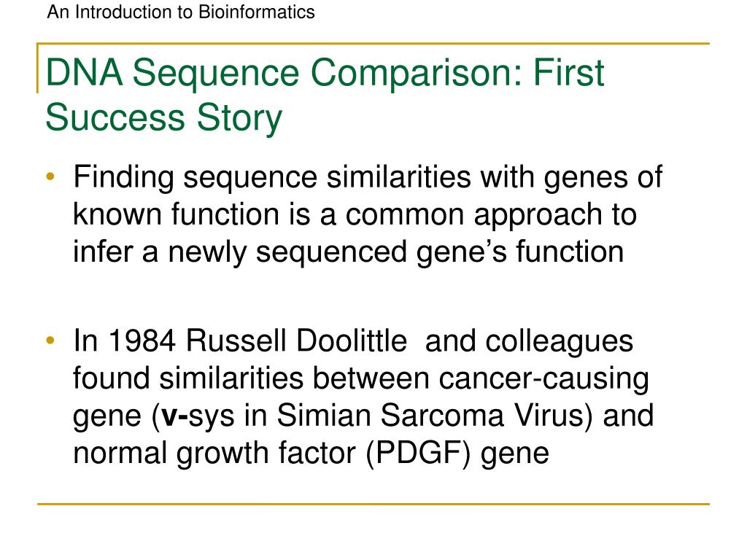The image size is (747, 560).
Task: Click the '(PDGF)' abbreviation
Action: coord(418,453)
